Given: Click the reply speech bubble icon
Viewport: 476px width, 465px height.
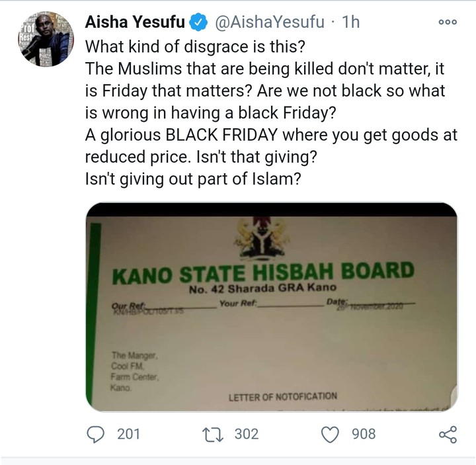Looking at the screenshot, I should tap(97, 434).
